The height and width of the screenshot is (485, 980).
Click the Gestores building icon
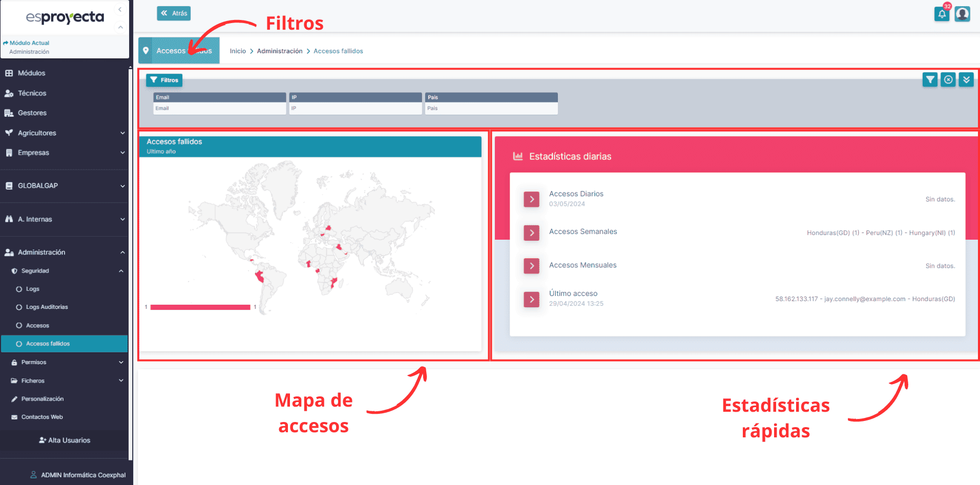click(x=10, y=113)
